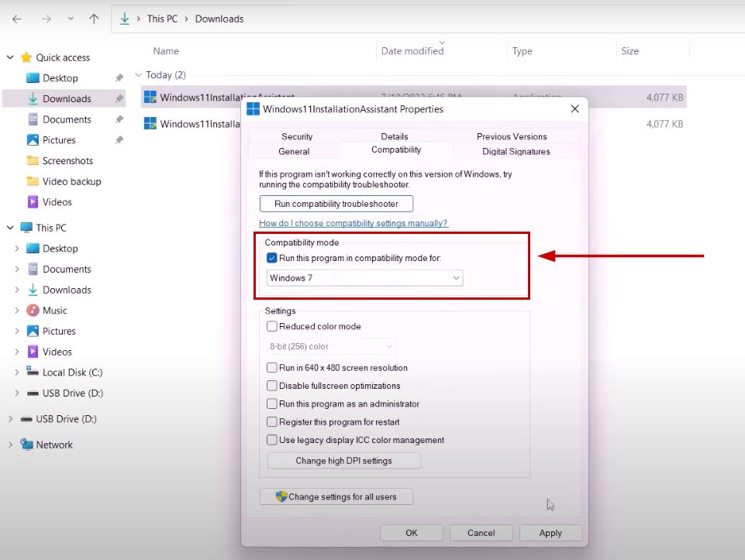745x560 pixels.
Task: Go up one folder level arrow
Action: 94,19
